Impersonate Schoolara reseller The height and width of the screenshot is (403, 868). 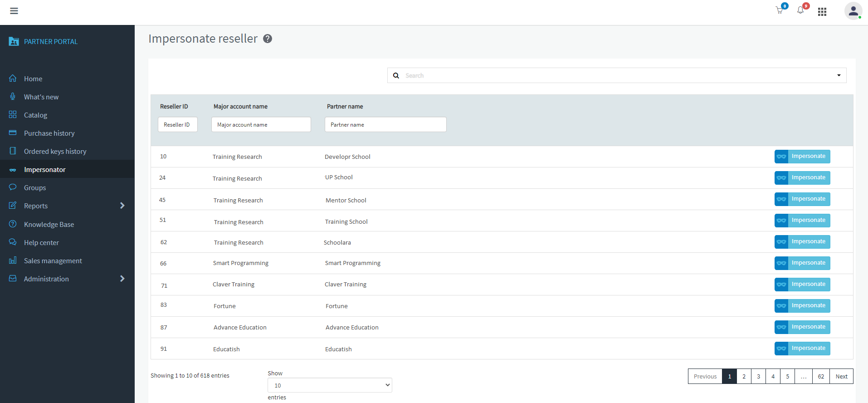pyautogui.click(x=802, y=241)
